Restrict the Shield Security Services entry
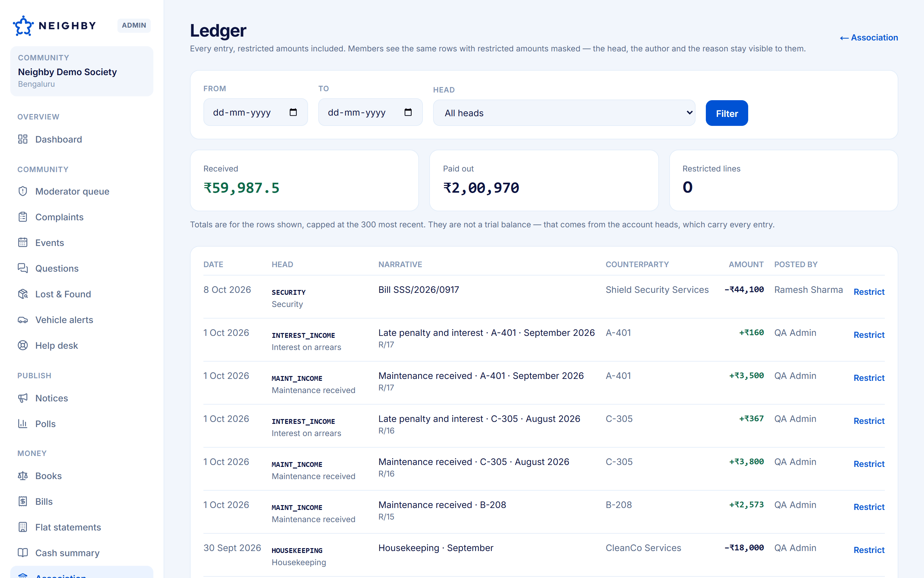Screen dimensions: 924x578 [x=868, y=292]
